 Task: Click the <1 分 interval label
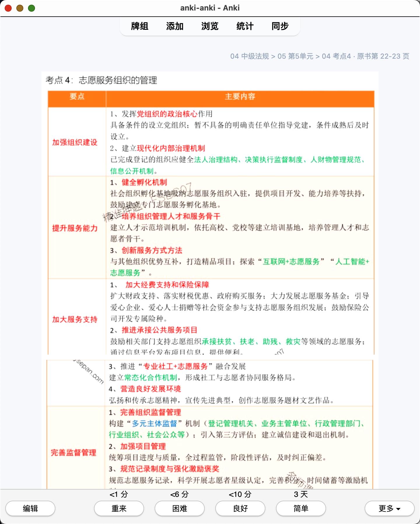[119, 494]
